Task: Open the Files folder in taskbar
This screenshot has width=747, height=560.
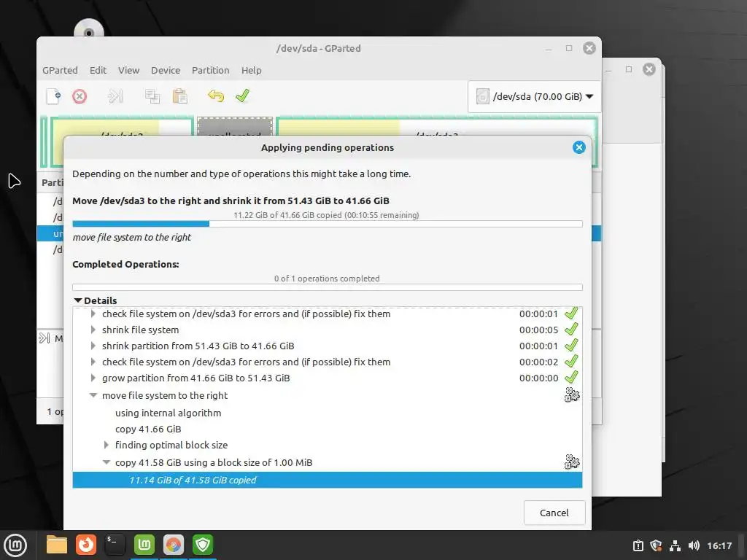Action: tap(57, 545)
